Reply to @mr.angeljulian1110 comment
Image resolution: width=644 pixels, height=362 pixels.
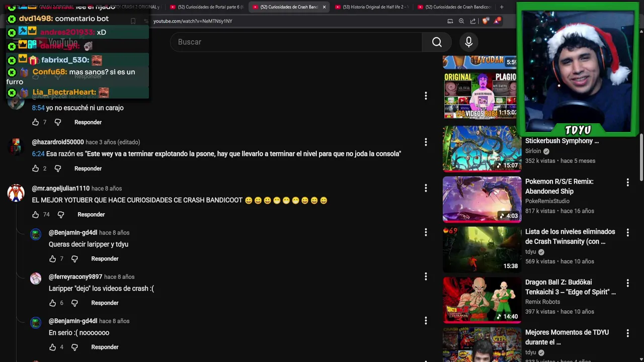click(x=91, y=215)
